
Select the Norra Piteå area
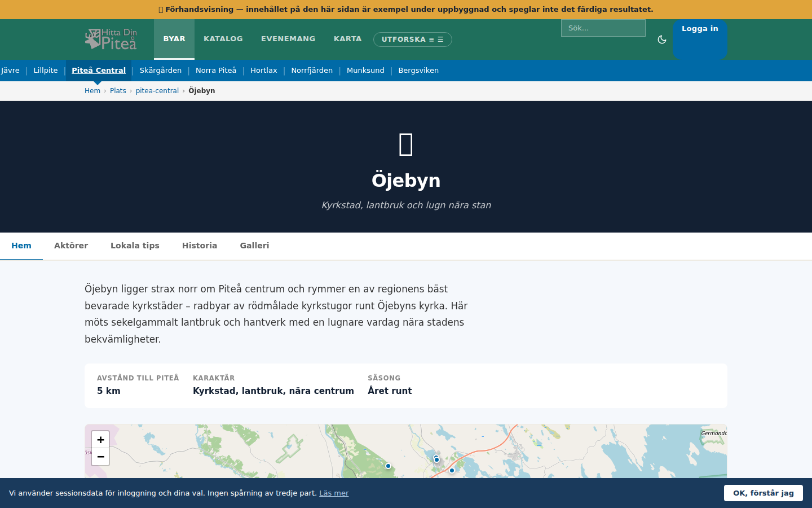click(x=216, y=71)
